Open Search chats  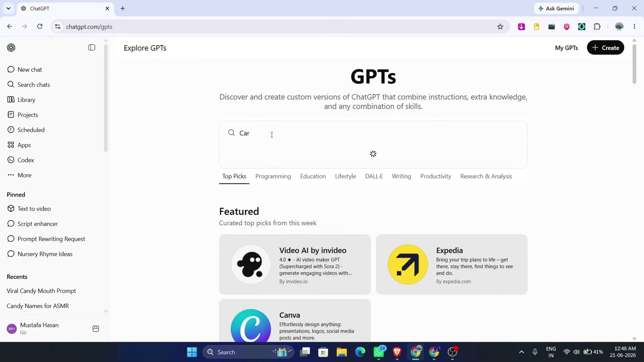click(x=54, y=84)
